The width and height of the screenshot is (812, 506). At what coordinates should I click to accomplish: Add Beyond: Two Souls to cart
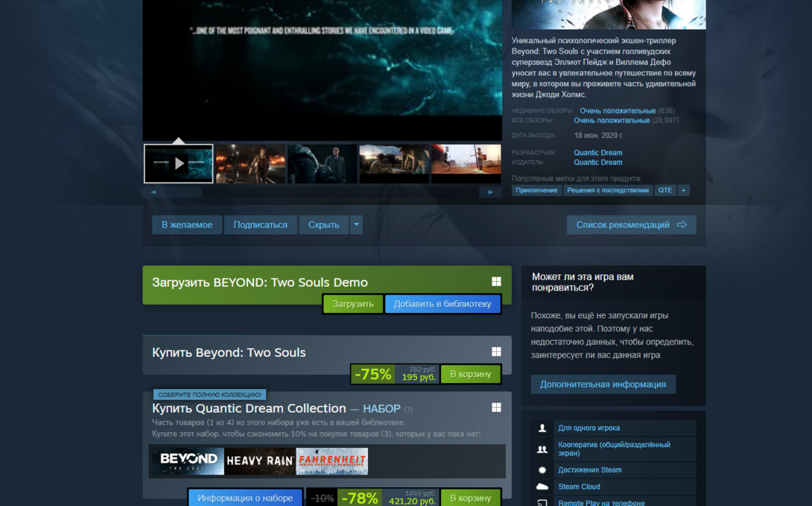click(x=470, y=374)
